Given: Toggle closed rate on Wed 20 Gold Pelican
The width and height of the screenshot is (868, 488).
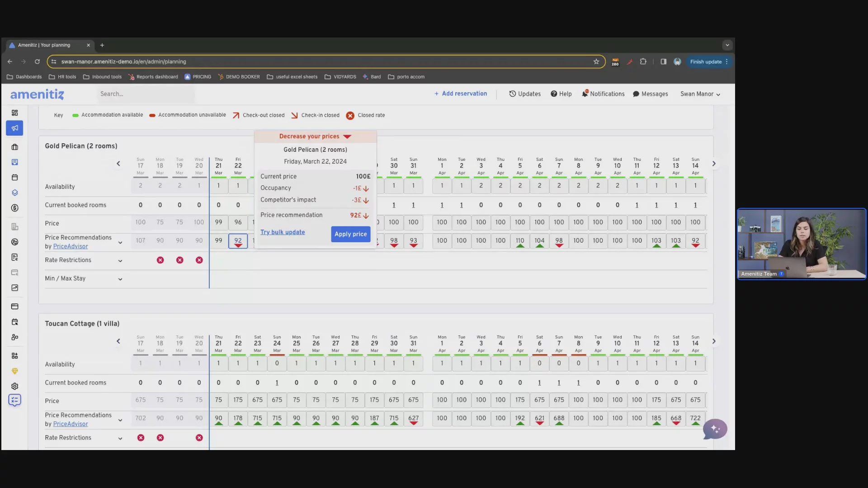Looking at the screenshot, I should (x=199, y=260).
